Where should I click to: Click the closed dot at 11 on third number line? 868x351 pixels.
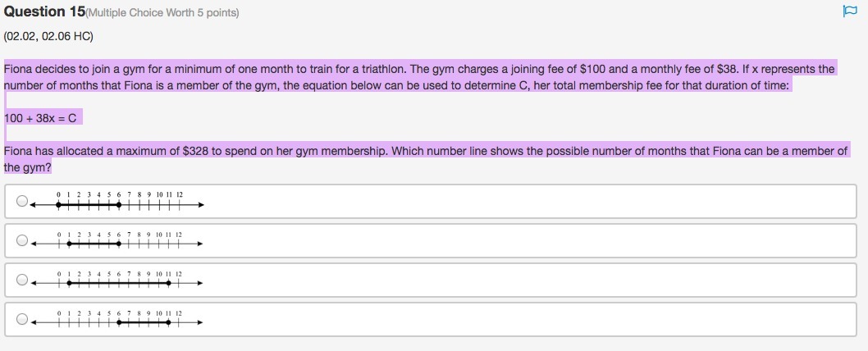169,283
